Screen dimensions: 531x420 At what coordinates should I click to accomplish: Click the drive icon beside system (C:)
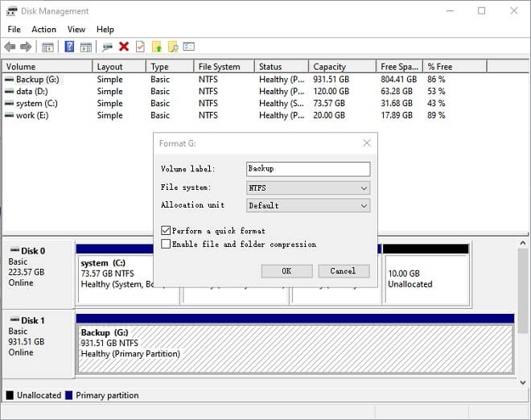pos(10,103)
